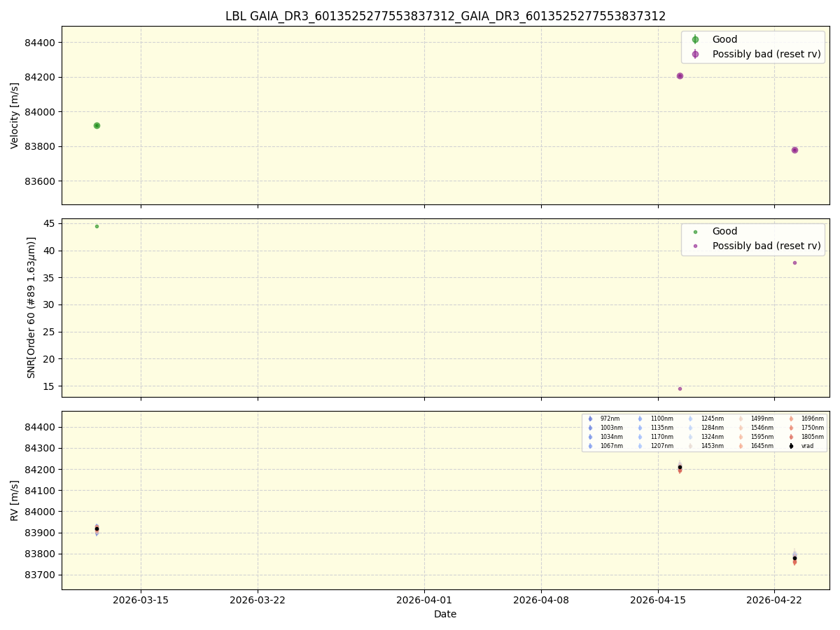840x630 pixels.
Task: Click the 1034nm legend entry
Action: pos(604,437)
